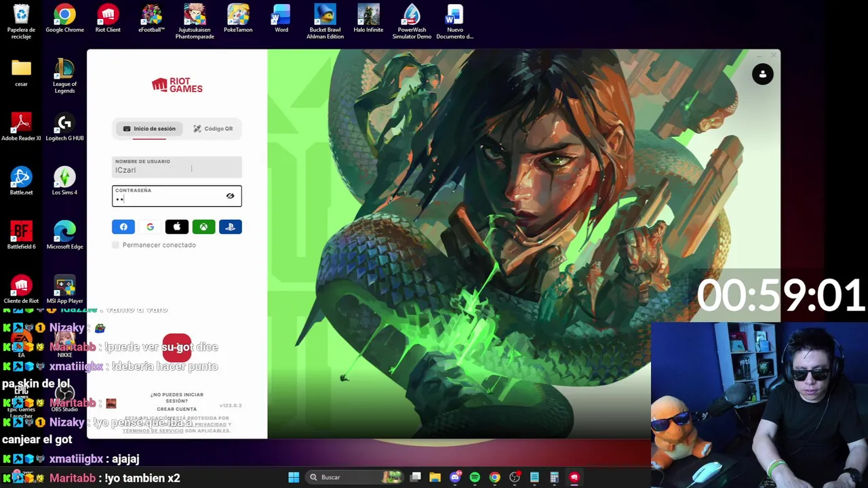Sign in with Xbox button

pyautogui.click(x=203, y=227)
